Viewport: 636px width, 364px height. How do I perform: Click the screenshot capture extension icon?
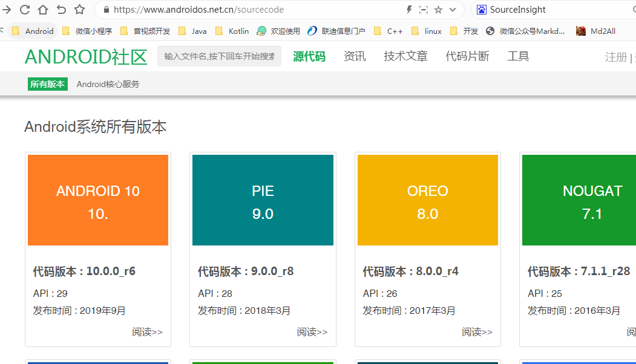tap(423, 10)
